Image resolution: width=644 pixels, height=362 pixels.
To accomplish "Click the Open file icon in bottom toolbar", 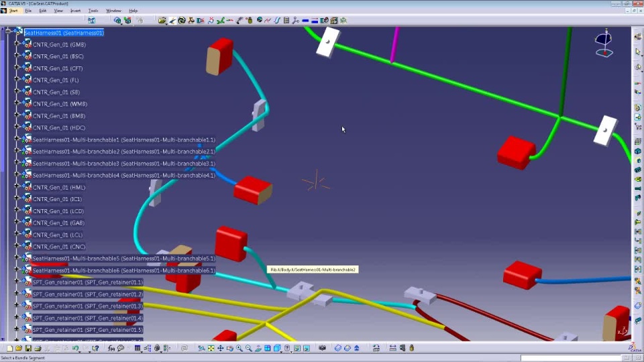I will click(19, 348).
